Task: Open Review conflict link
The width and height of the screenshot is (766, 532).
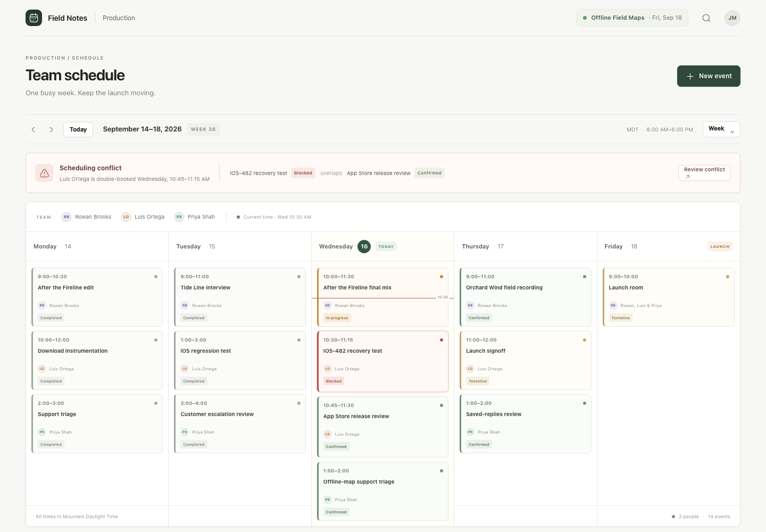Action: click(704, 173)
